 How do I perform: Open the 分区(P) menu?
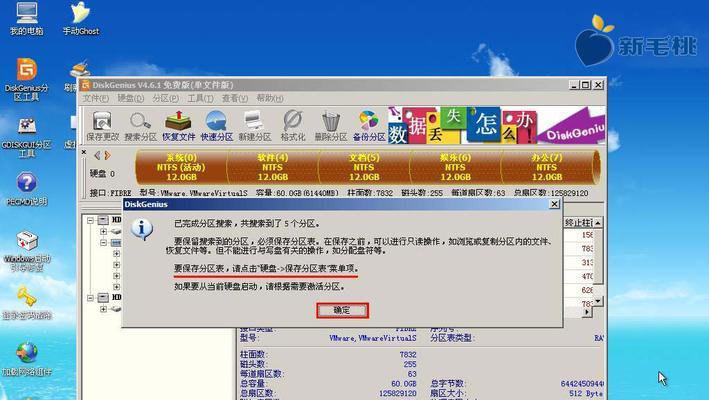click(165, 98)
